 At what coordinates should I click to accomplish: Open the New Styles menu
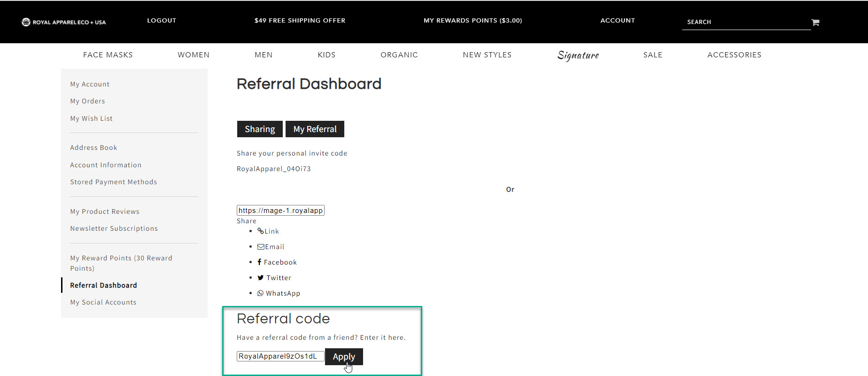[487, 55]
